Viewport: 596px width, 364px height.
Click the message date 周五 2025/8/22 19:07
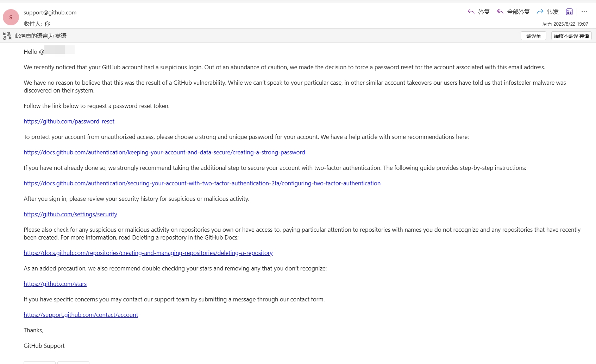[565, 24]
